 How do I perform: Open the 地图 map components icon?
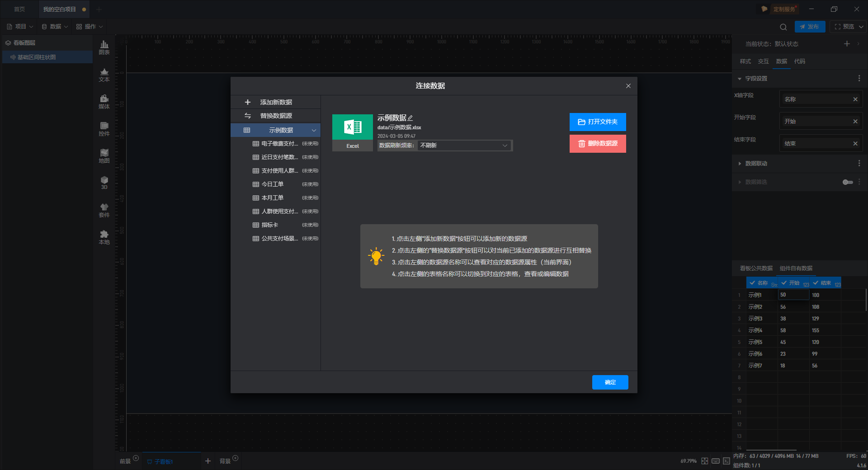104,156
